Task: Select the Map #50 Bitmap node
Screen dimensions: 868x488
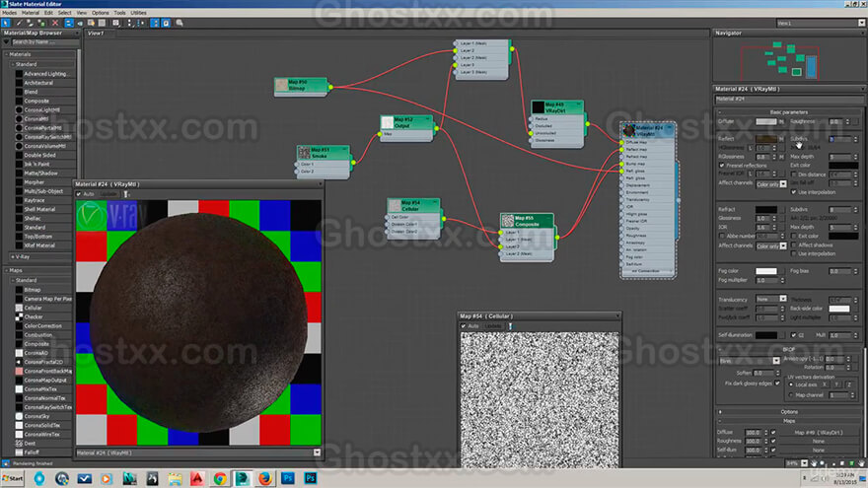Action: (x=301, y=85)
